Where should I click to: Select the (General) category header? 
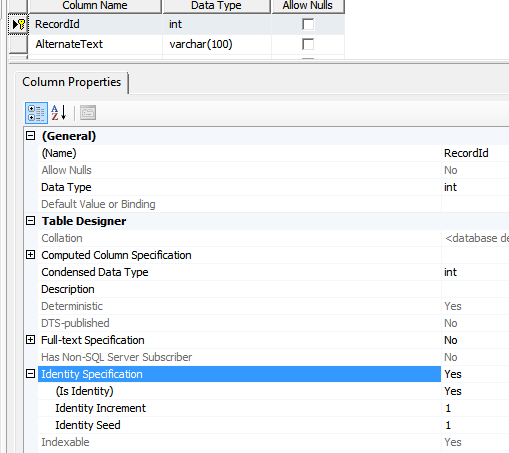pos(69,136)
